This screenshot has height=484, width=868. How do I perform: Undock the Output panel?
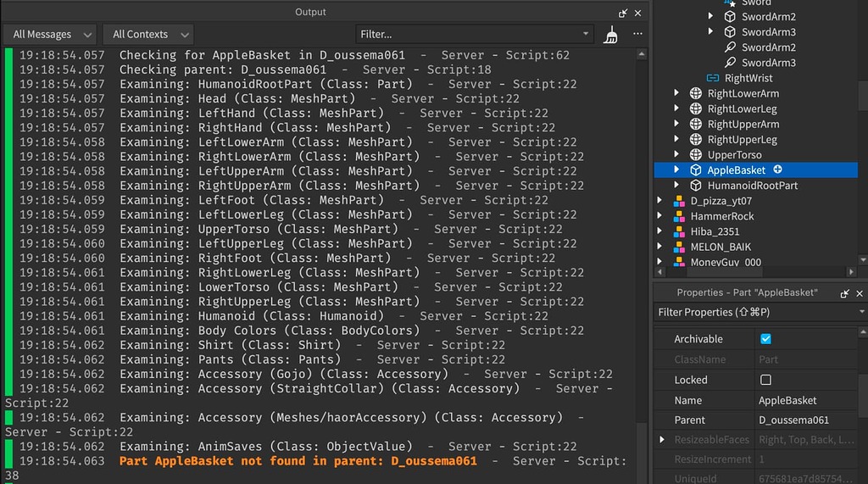tap(623, 13)
